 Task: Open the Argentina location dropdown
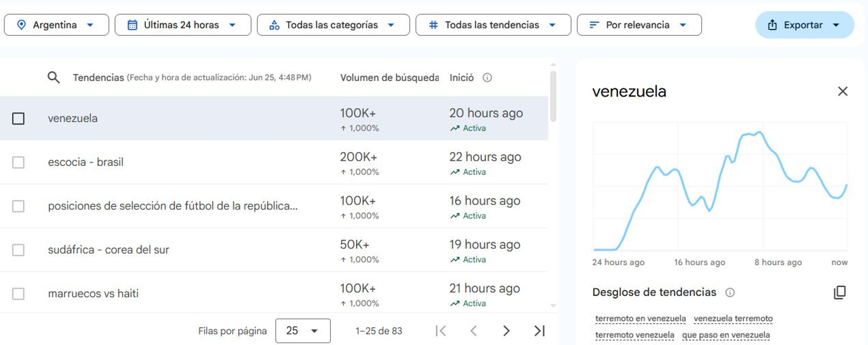click(x=56, y=25)
